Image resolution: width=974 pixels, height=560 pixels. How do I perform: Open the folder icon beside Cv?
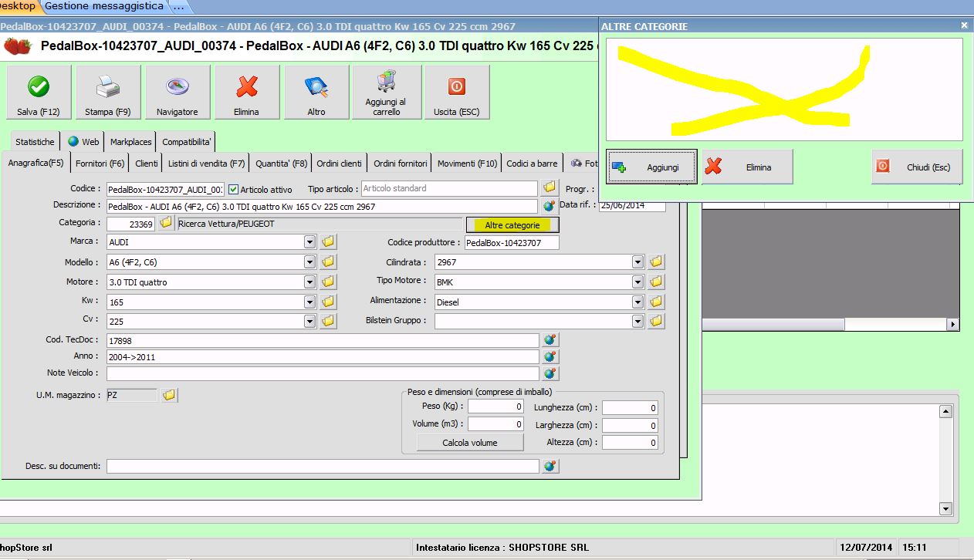tap(328, 321)
